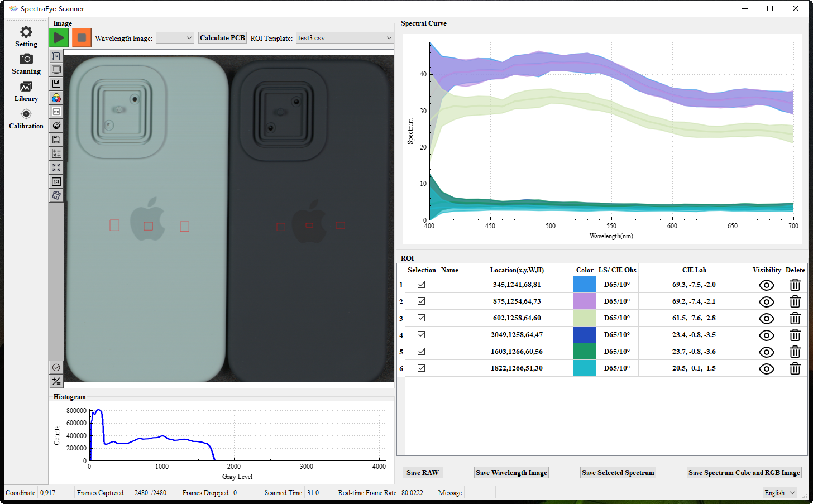813x504 pixels.
Task: Click the CIE Lab value 20.5, -0.1, -1.5
Action: point(694,368)
